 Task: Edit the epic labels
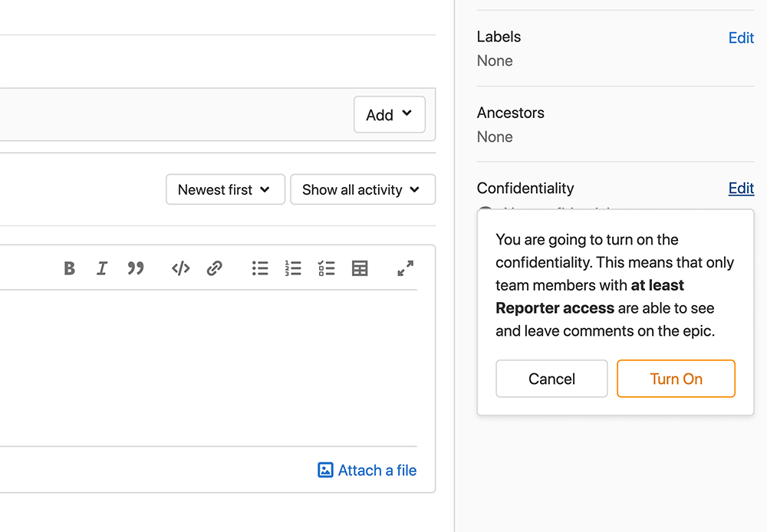[x=741, y=38]
